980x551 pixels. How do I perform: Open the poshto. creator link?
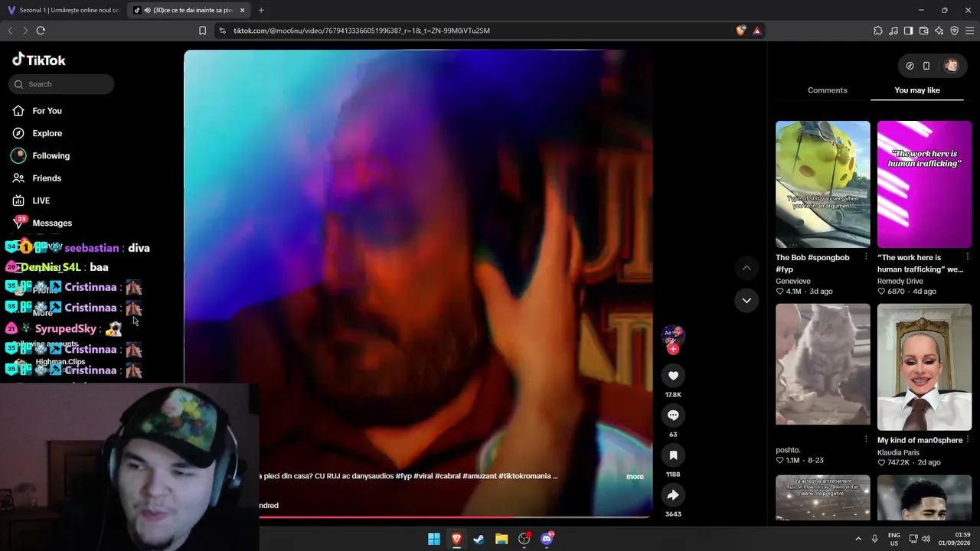788,450
